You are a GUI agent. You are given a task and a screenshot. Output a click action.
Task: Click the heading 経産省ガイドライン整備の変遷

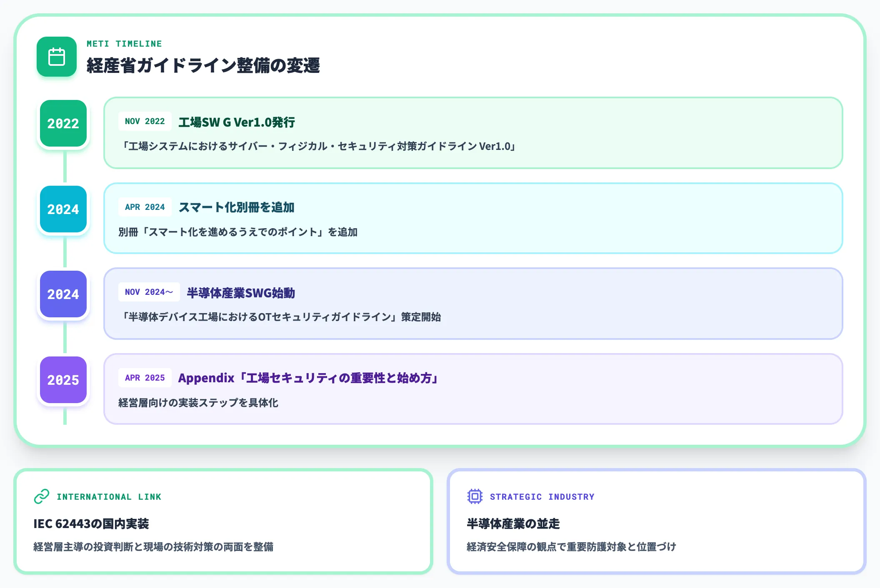(203, 65)
